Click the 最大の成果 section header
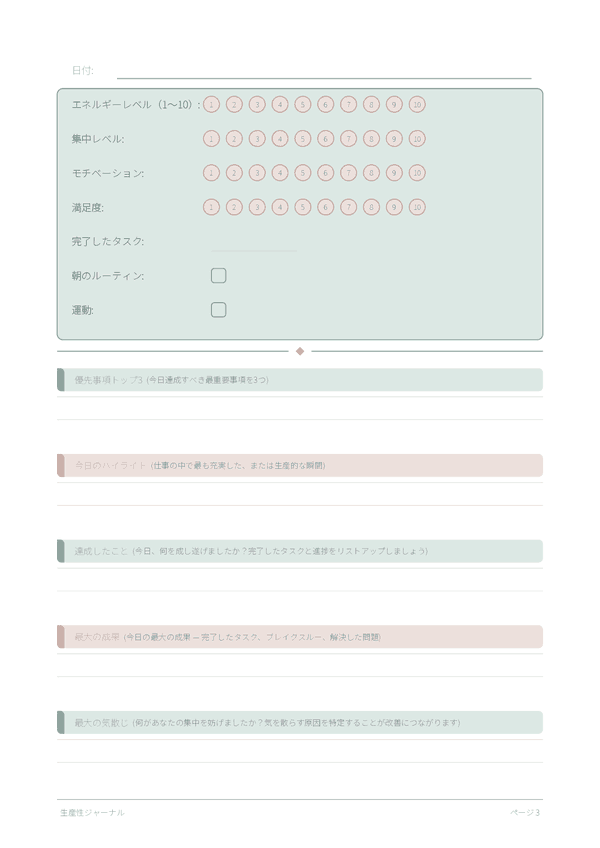The width and height of the screenshot is (600, 848). tap(300, 637)
